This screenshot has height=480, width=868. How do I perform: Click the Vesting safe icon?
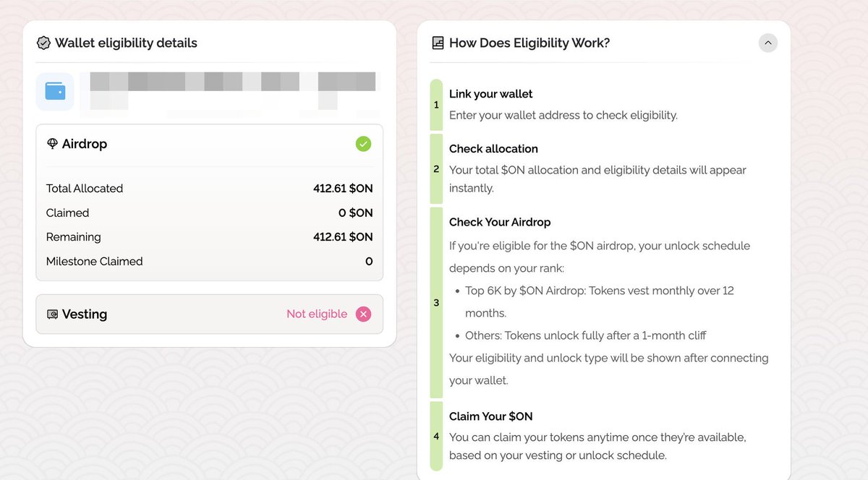pos(52,314)
